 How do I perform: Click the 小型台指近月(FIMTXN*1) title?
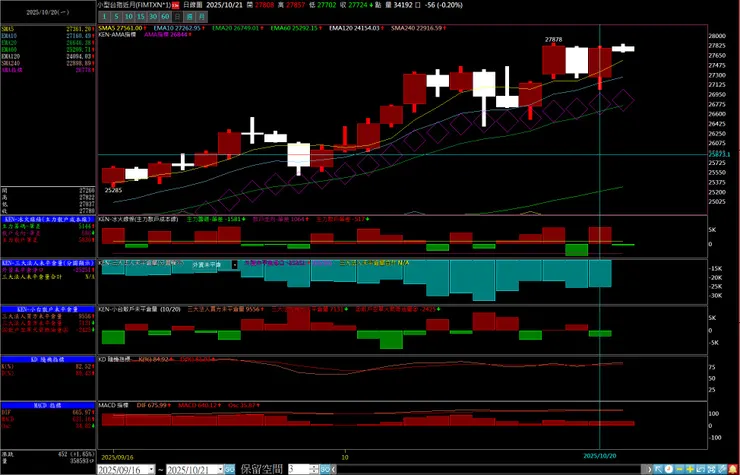click(x=134, y=5)
